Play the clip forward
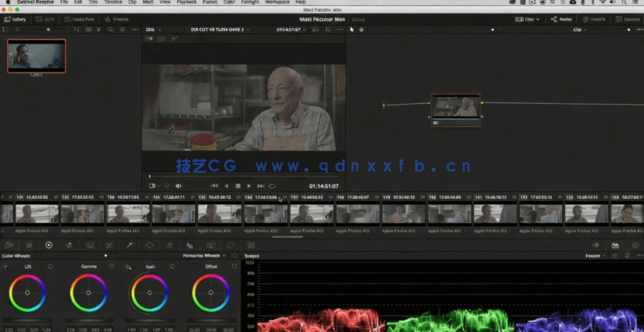Image resolution: width=644 pixels, height=332 pixels. click(x=249, y=186)
